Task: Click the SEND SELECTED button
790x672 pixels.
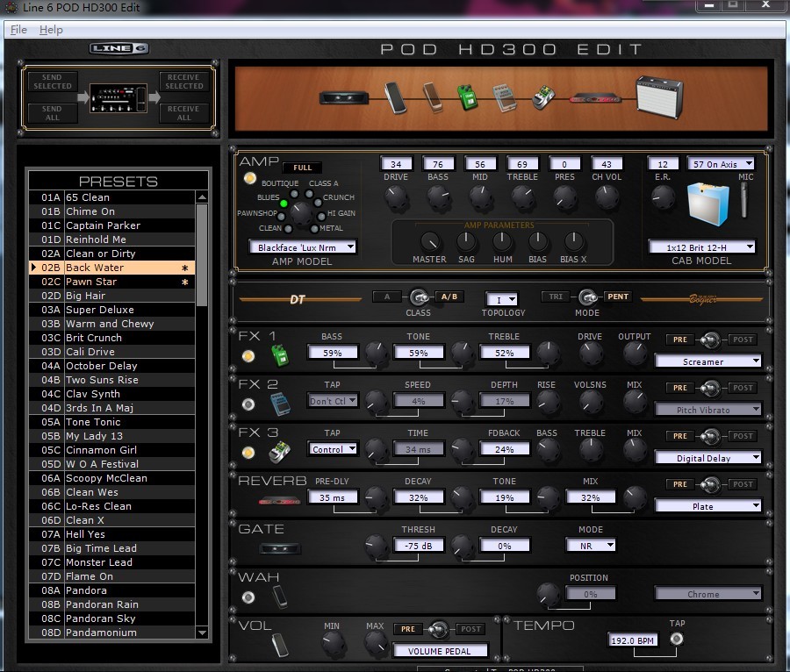Action: click(x=53, y=82)
